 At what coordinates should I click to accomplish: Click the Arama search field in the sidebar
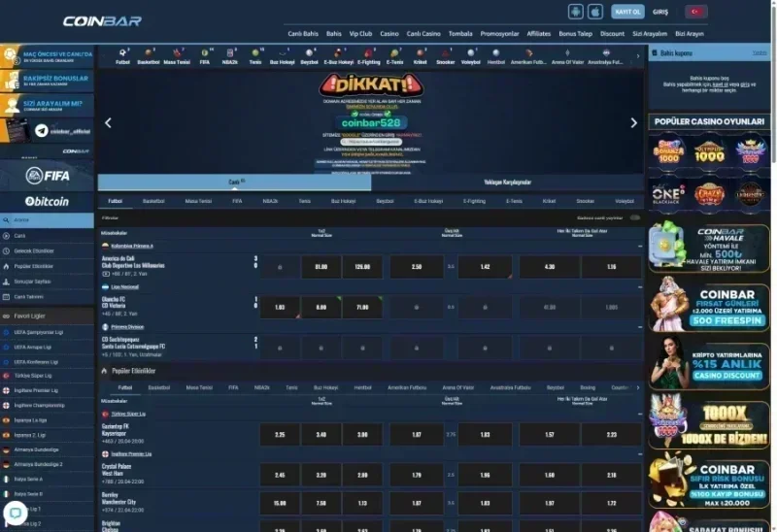point(47,220)
